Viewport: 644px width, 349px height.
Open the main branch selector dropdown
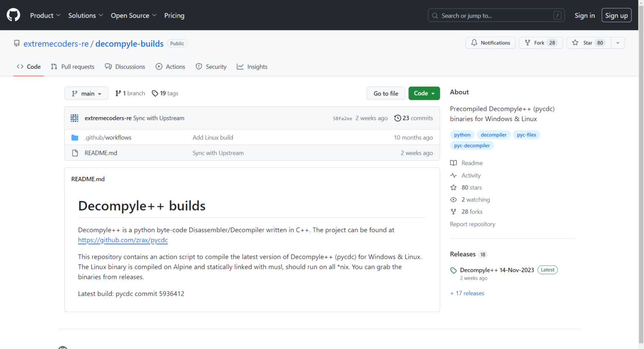tap(86, 93)
